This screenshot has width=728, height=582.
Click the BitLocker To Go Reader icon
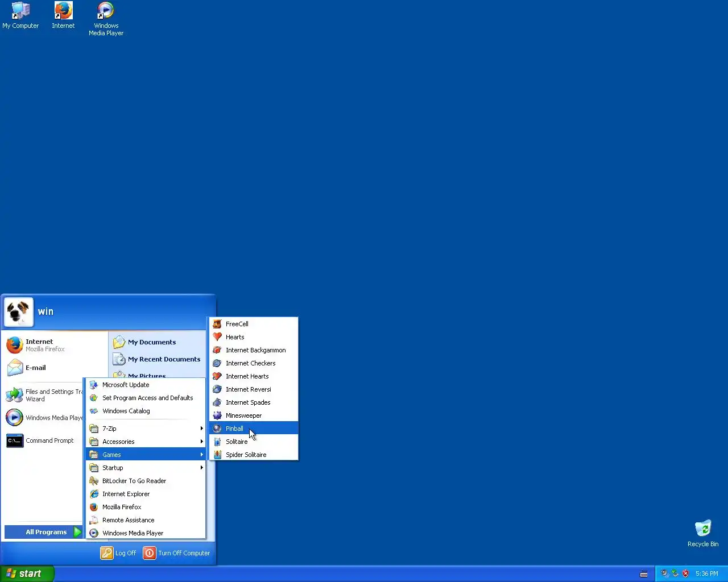[x=94, y=481]
